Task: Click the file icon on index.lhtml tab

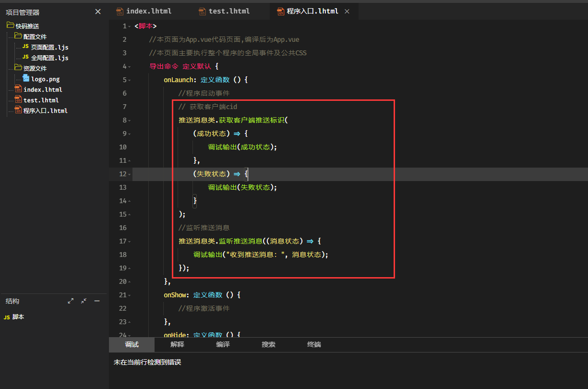Action: click(120, 11)
